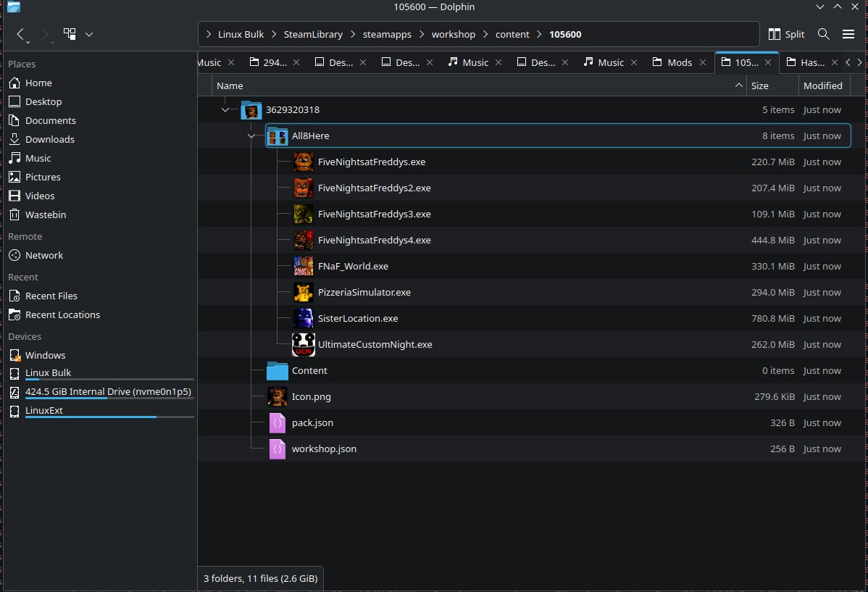Click the status bar folder summary
Viewport: 868px width, 592px height.
point(260,578)
